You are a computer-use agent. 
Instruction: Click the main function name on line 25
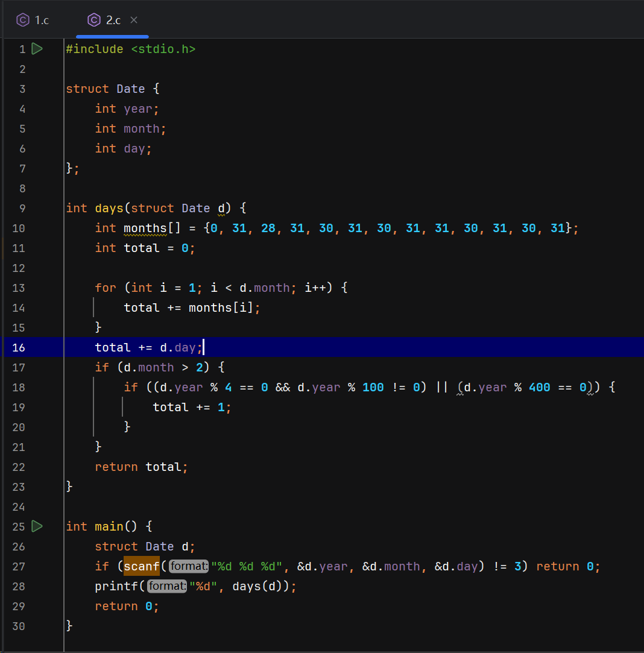click(109, 526)
